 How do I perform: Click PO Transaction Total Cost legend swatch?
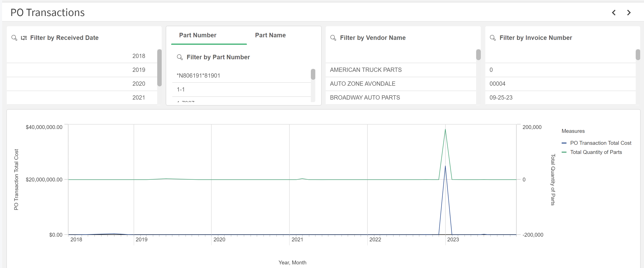coord(564,143)
